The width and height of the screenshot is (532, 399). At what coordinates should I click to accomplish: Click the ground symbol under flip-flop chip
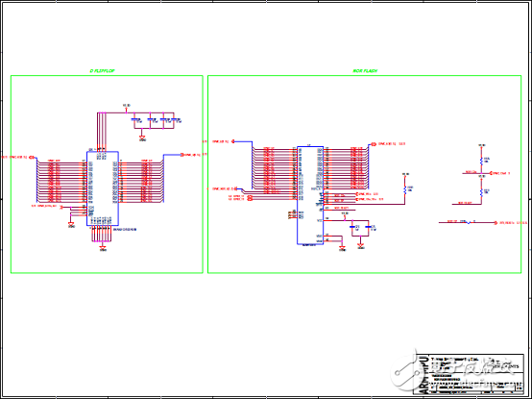(103, 249)
